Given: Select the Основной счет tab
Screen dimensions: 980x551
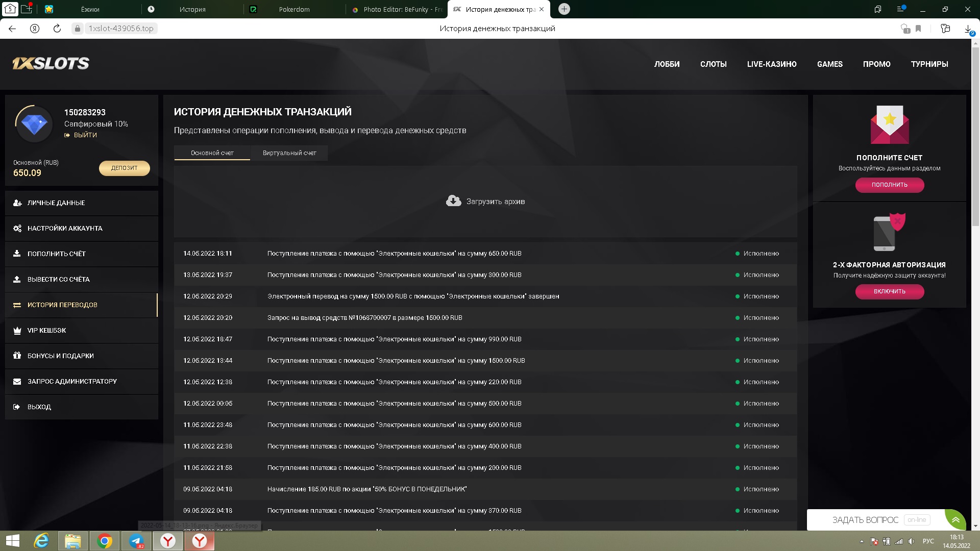Looking at the screenshot, I should click(x=212, y=153).
